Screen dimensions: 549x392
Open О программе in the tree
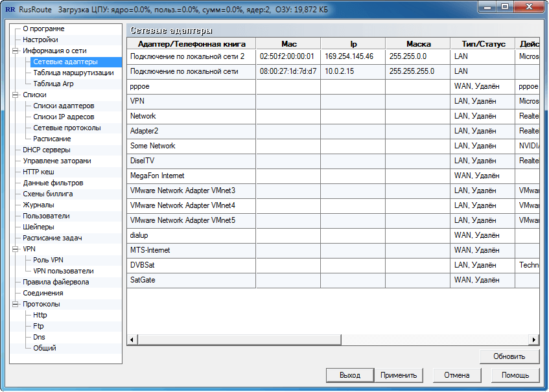[43, 29]
